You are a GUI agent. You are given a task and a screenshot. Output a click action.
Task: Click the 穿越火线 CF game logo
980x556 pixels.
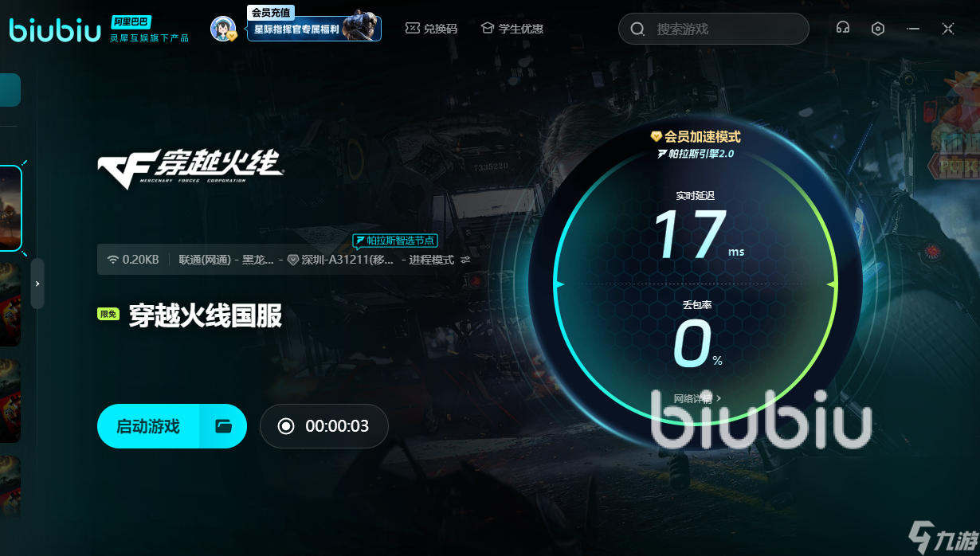[190, 168]
